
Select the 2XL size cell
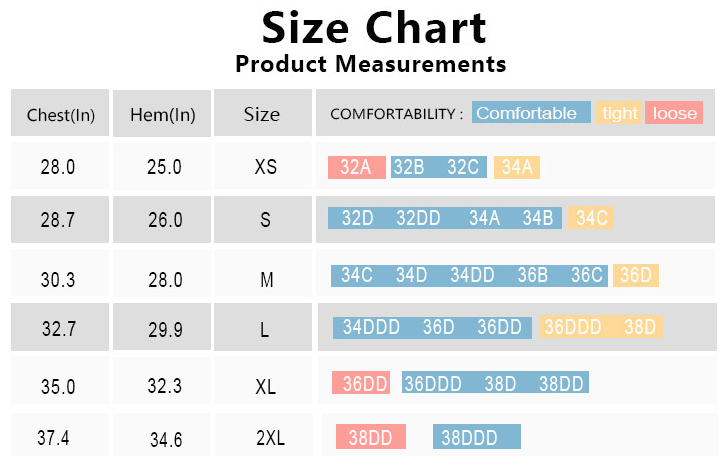point(271,437)
